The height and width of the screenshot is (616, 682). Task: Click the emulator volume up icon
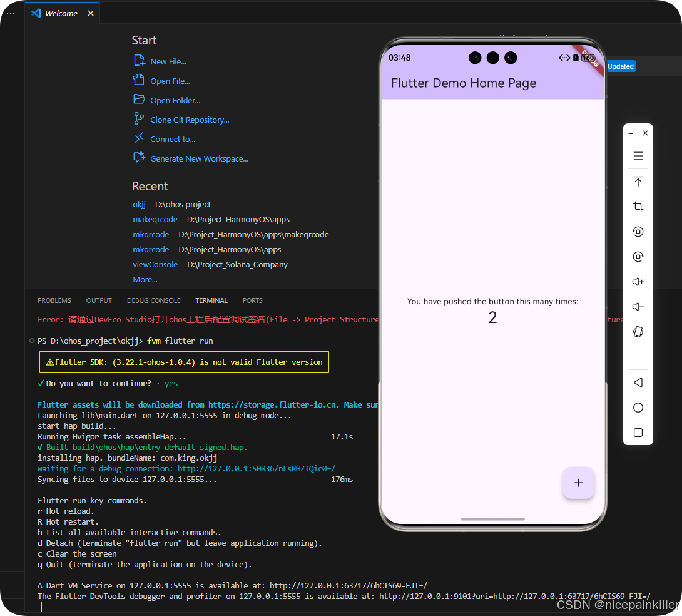[x=638, y=282]
